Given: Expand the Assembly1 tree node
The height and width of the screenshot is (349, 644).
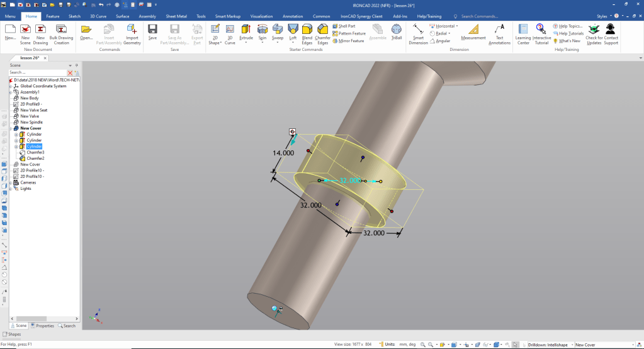Looking at the screenshot, I should pos(10,92).
